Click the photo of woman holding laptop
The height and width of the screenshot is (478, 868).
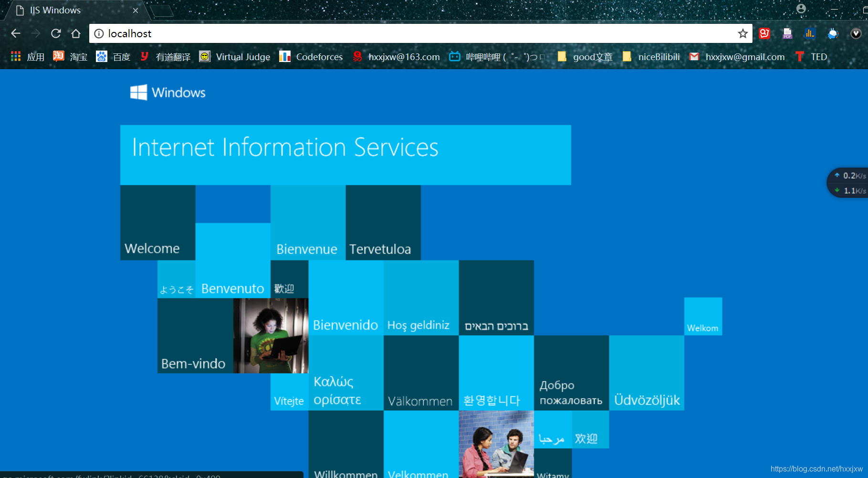(x=271, y=336)
